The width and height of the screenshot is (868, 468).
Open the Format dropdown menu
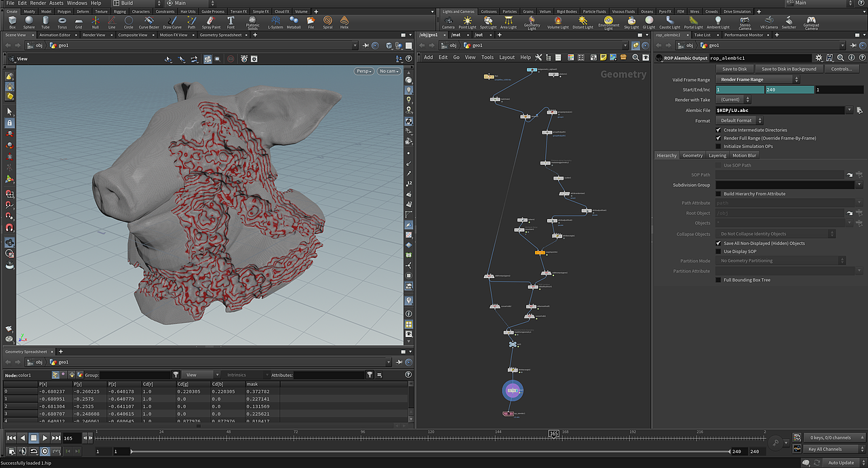pos(740,121)
